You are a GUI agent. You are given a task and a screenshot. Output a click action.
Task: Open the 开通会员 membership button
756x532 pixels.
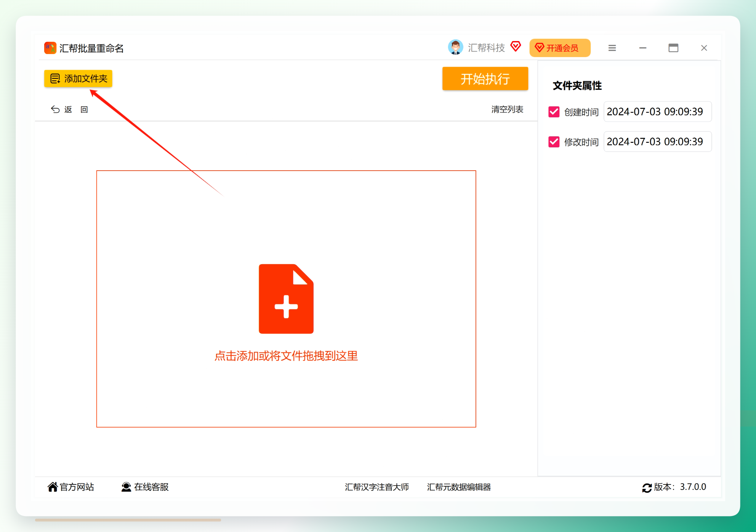560,48
